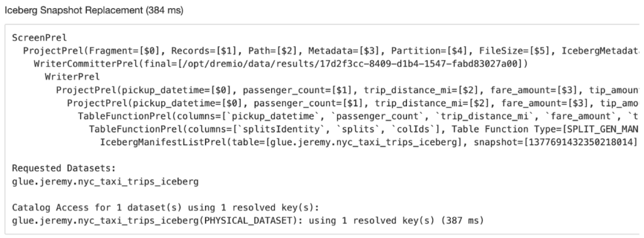
Task: Click the Table Function Type=[SPLIT_GEN_MAN text
Action: (x=545, y=129)
